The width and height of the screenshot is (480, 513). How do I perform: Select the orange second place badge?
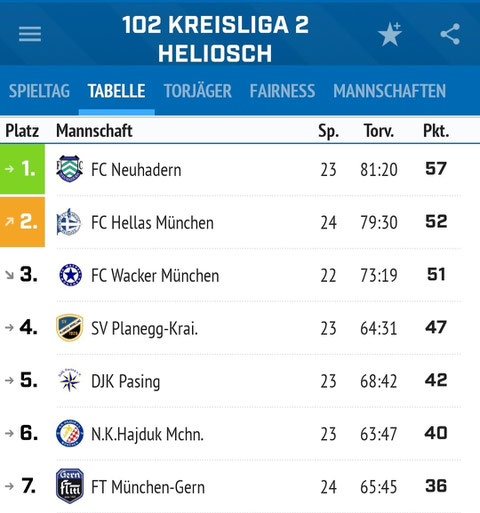pos(22,222)
